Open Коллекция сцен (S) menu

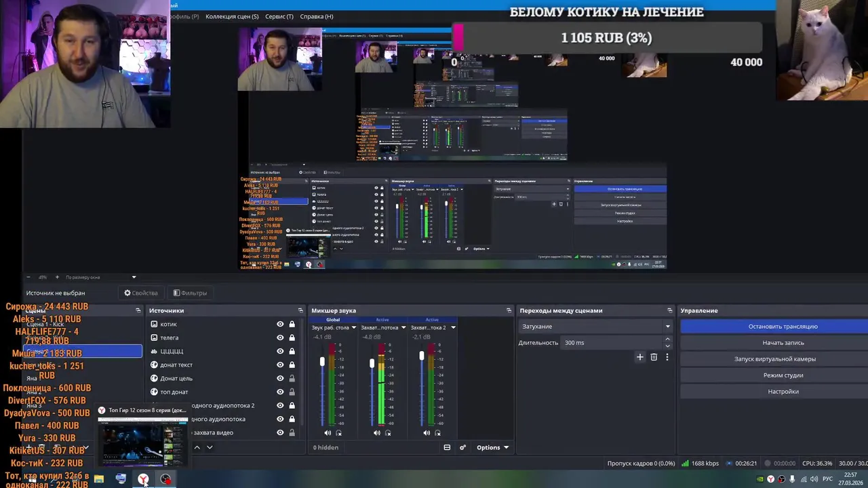[x=232, y=16]
